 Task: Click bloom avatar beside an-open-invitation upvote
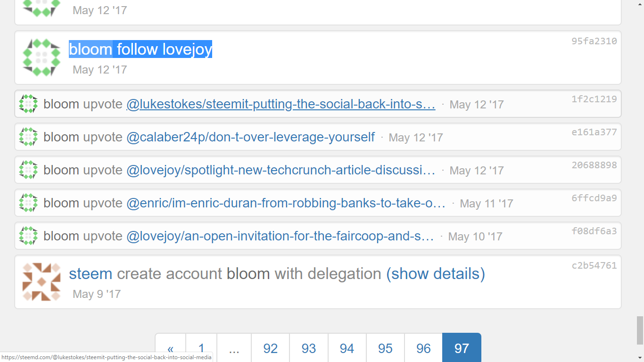(28, 236)
